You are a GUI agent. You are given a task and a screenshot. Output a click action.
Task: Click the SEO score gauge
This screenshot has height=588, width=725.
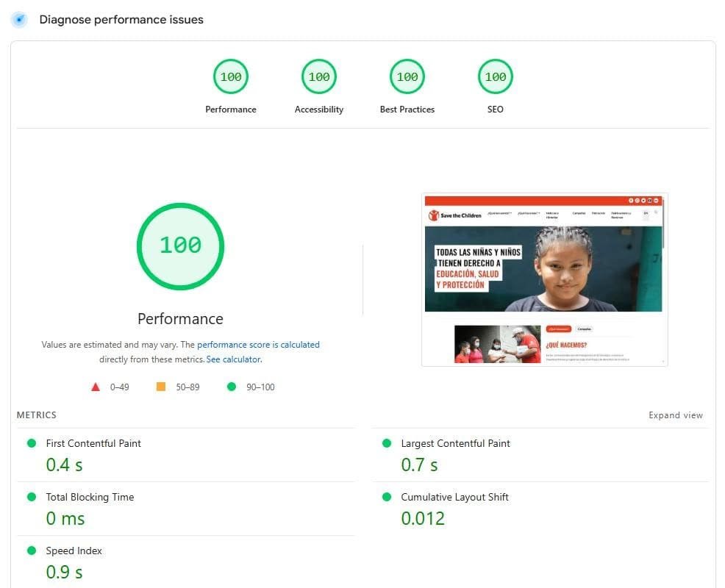pyautogui.click(x=495, y=76)
